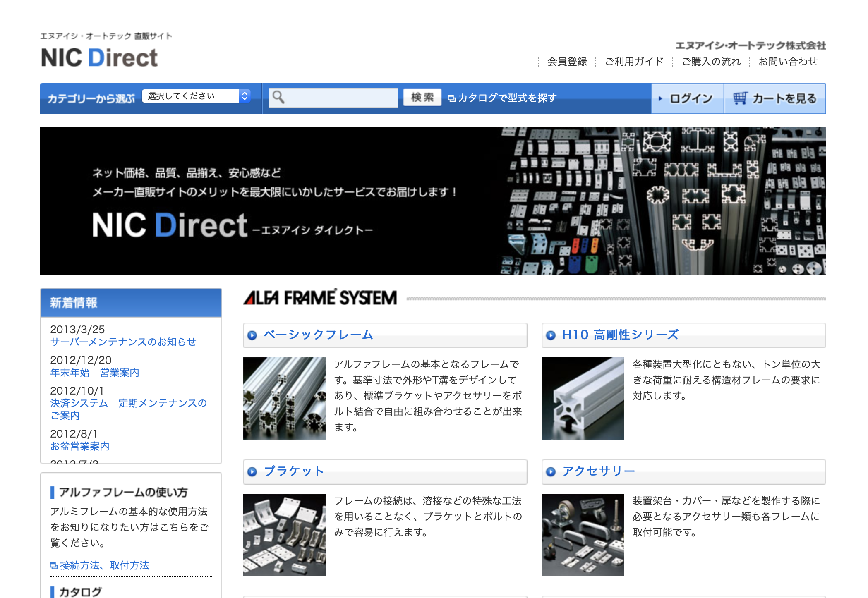The image size is (868, 598).
Task: Click the 新着情報 panel header
Action: [131, 303]
